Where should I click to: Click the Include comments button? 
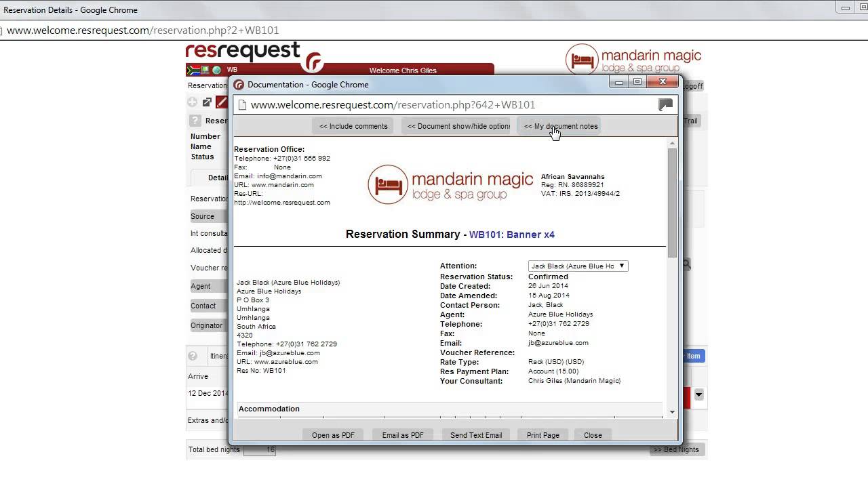[353, 126]
